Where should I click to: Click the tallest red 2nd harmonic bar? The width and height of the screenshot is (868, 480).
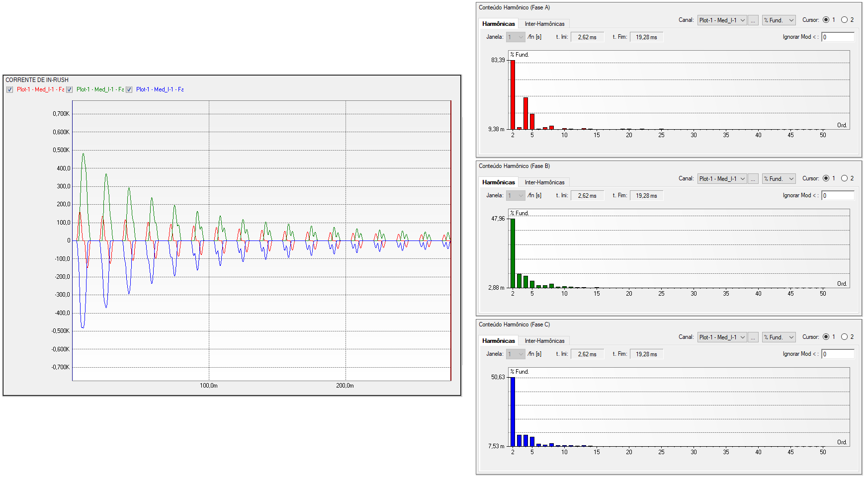(513, 94)
